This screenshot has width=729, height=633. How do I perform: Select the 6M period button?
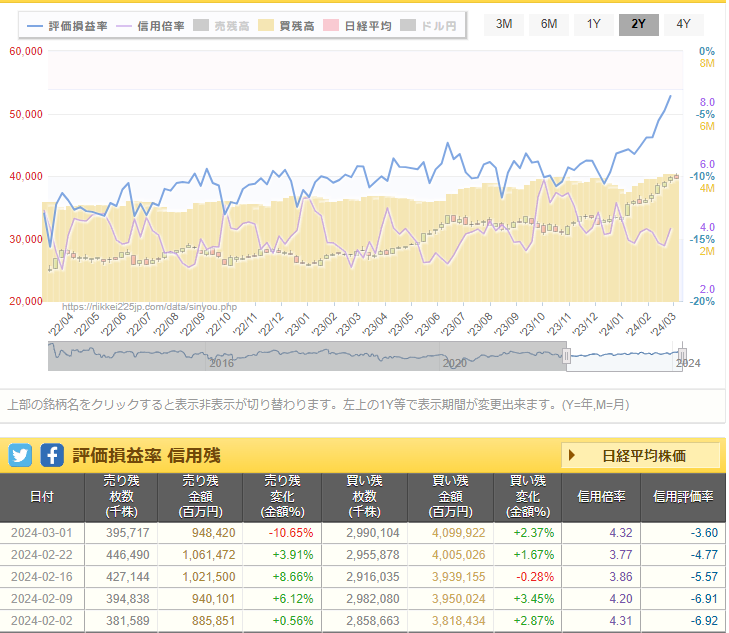point(549,24)
